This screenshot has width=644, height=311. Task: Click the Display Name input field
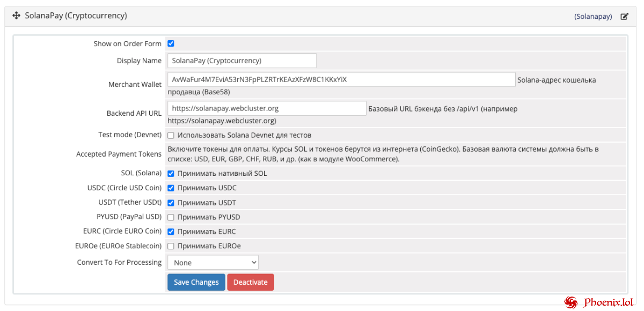pyautogui.click(x=242, y=61)
